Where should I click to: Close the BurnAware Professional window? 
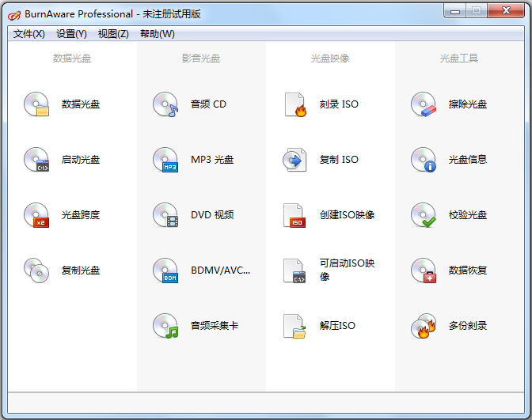coord(506,11)
